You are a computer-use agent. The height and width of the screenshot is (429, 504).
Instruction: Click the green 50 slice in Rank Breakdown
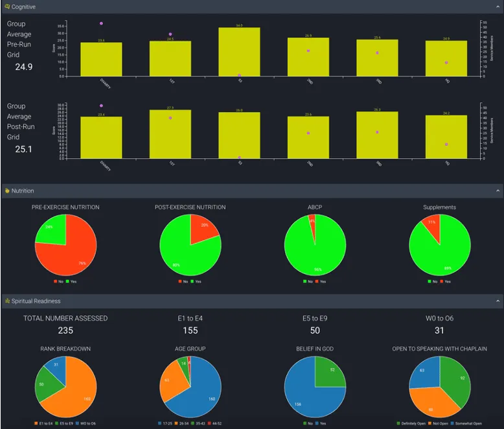click(x=47, y=384)
